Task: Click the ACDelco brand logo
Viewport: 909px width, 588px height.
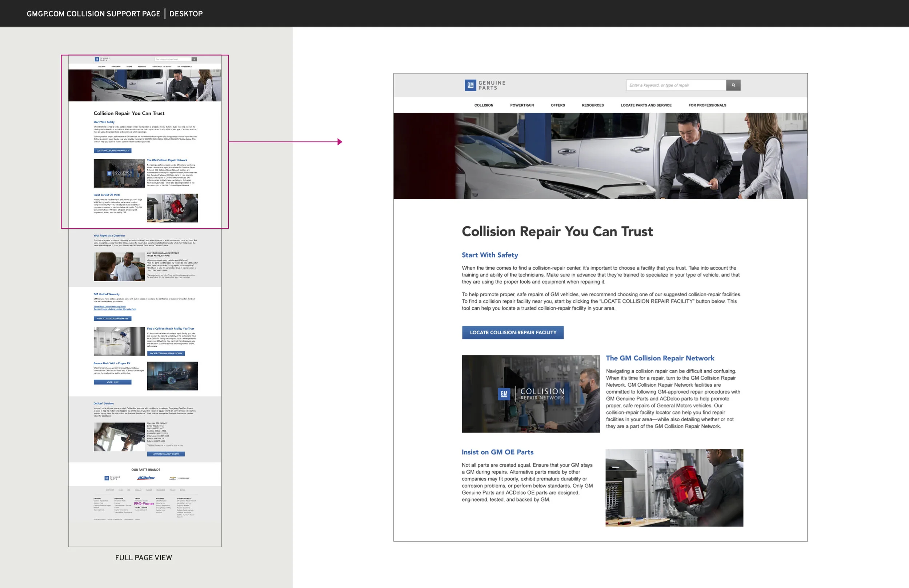Action: pos(146,478)
